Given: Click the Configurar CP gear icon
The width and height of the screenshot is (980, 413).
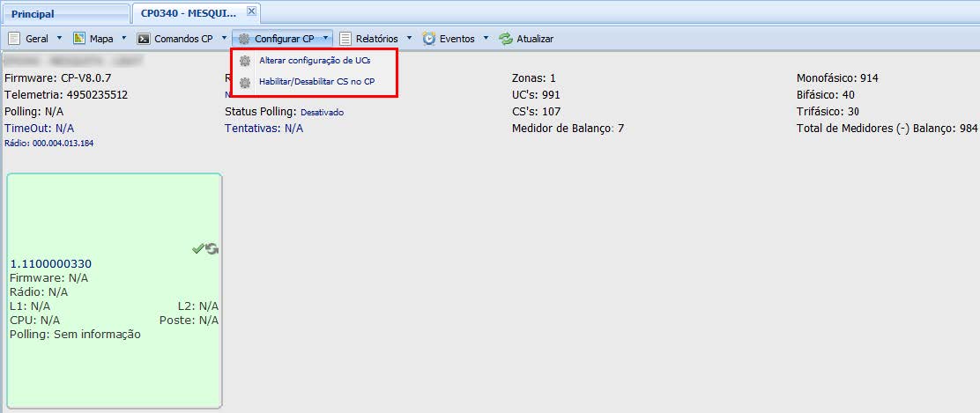Looking at the screenshot, I should [243, 39].
